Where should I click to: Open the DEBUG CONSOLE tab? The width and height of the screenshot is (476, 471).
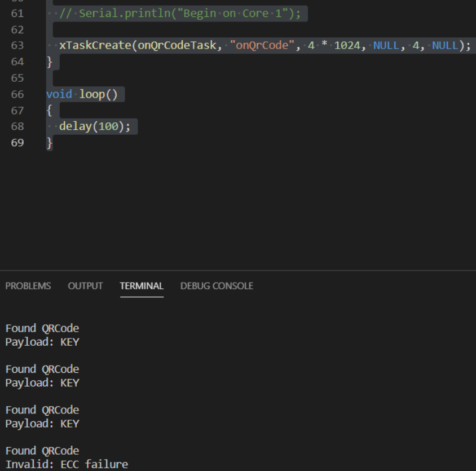coord(217,286)
